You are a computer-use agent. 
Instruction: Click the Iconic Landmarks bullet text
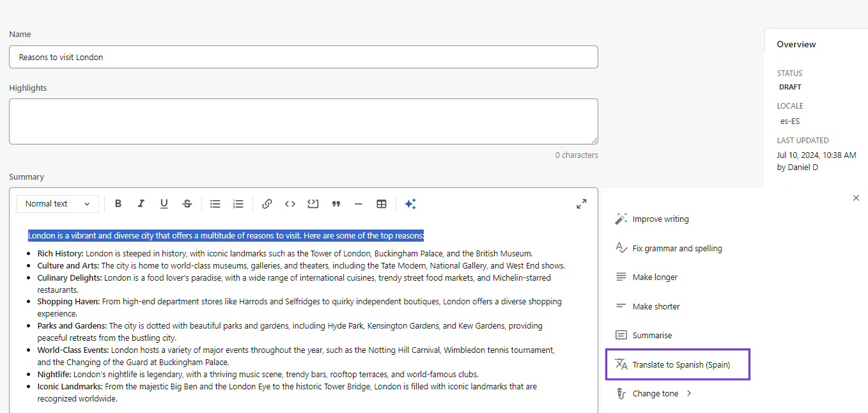(x=287, y=393)
